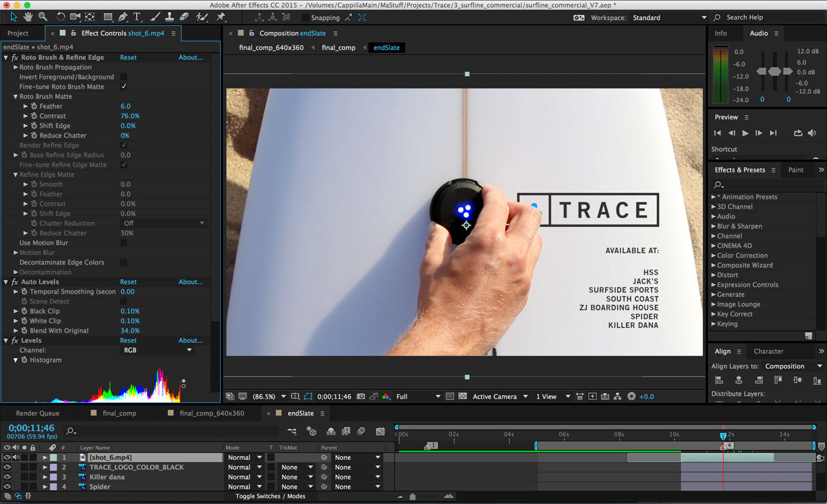Click the left audio level slider handle
This screenshot has height=504, width=827.
[762, 71]
